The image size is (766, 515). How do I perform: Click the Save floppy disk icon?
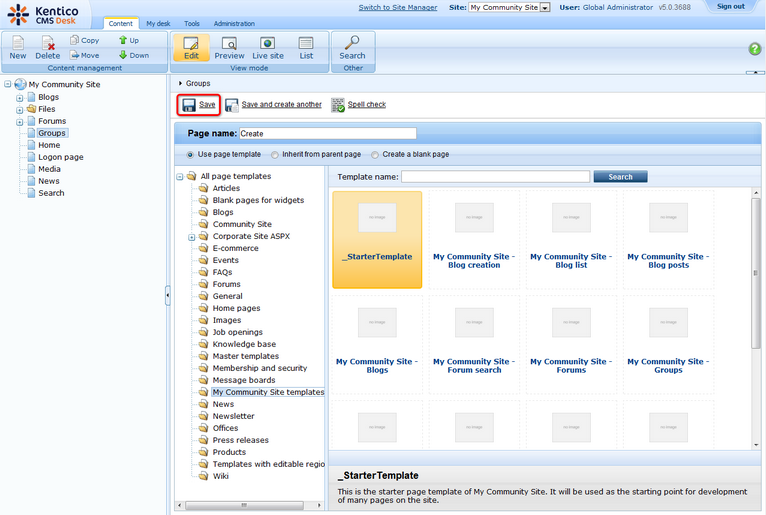coord(189,105)
